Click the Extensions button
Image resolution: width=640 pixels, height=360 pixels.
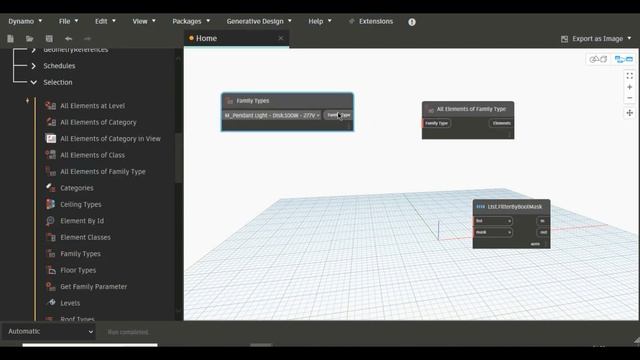tap(371, 21)
